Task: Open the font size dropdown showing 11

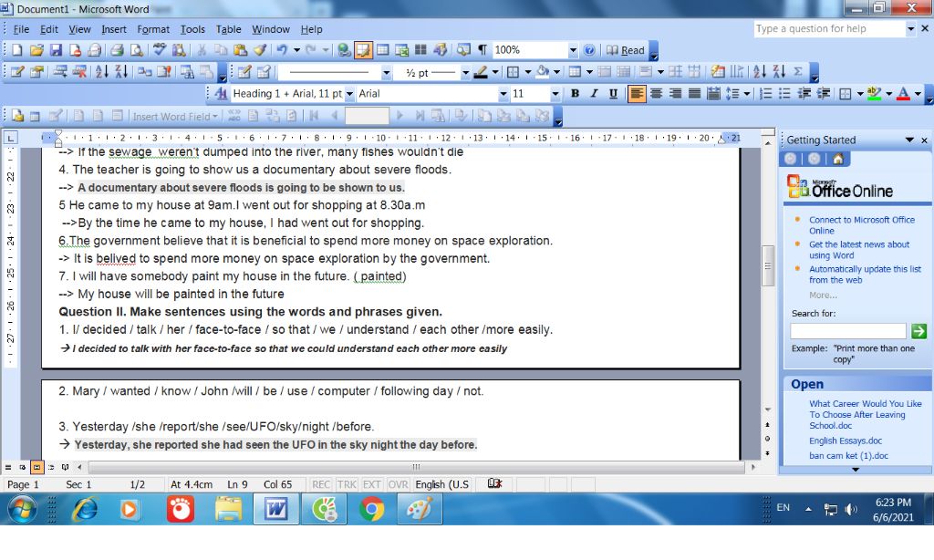Action: coord(555,94)
